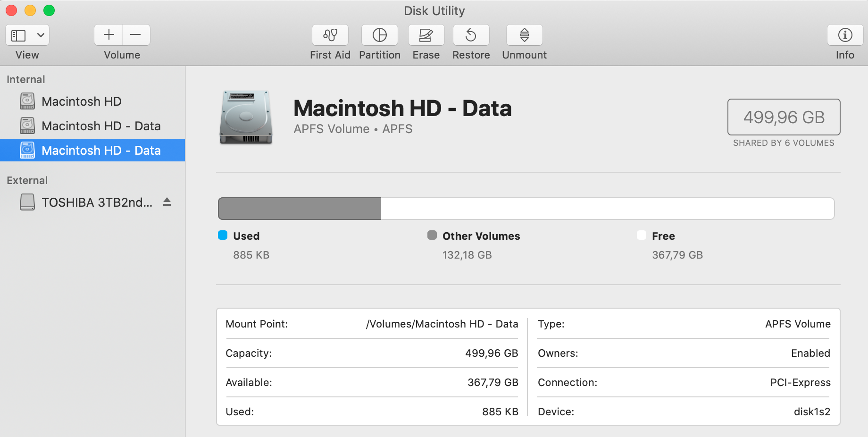Image resolution: width=868 pixels, height=437 pixels.
Task: Click the Free legend label
Action: pyautogui.click(x=663, y=236)
